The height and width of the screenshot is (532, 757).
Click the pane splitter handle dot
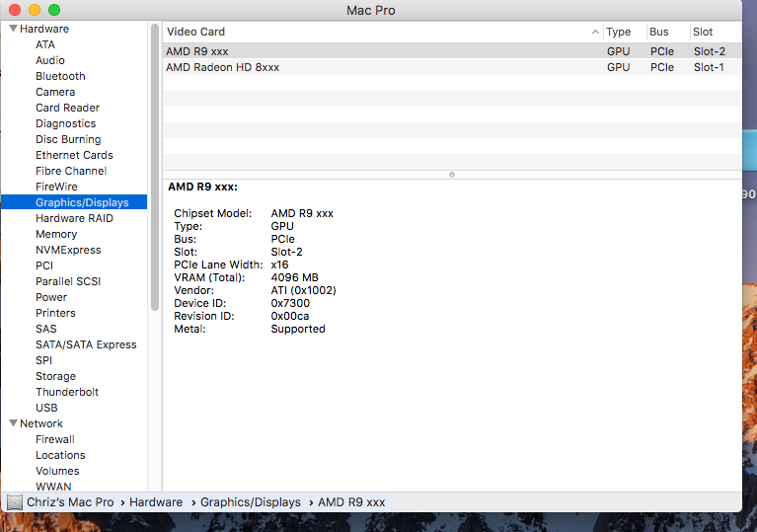pyautogui.click(x=452, y=175)
